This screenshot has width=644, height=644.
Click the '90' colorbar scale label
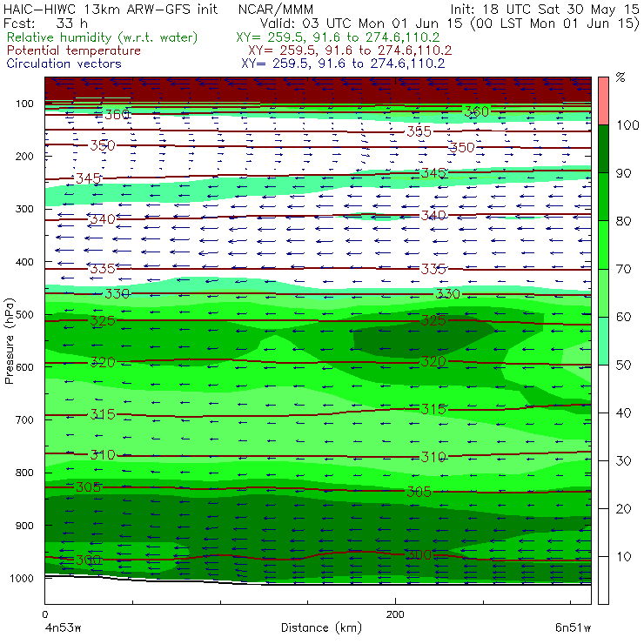tap(624, 173)
